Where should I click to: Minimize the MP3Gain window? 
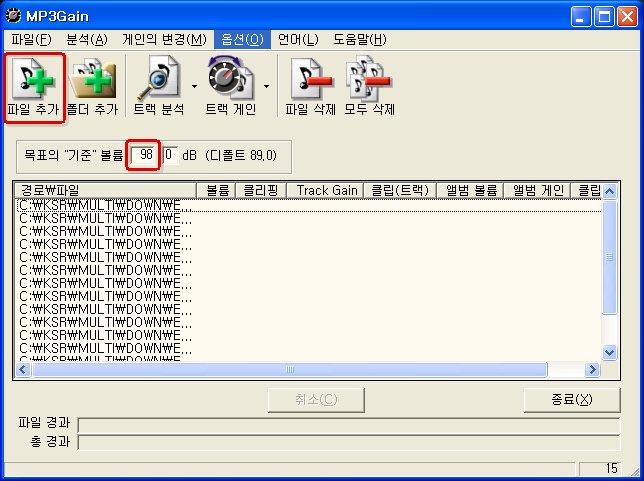tap(581, 16)
